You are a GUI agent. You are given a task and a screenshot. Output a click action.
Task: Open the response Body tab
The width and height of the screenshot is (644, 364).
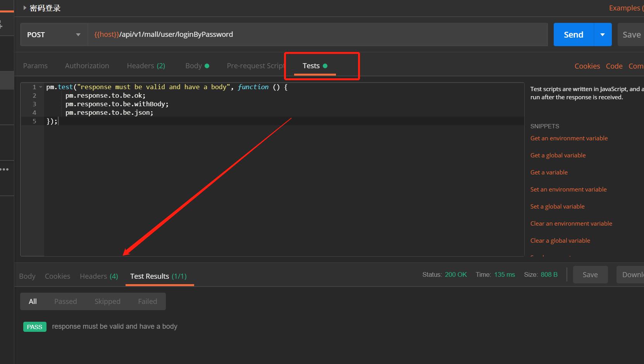point(27,276)
